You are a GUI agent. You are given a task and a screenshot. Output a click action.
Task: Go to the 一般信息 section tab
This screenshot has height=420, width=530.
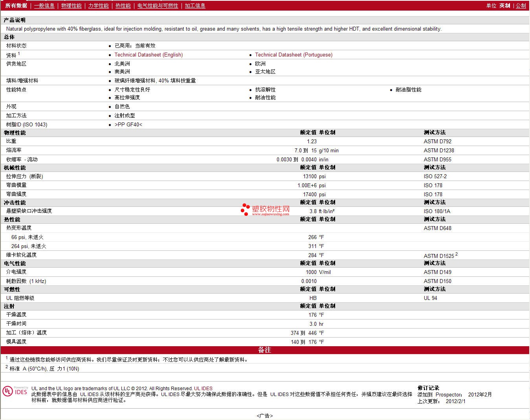click(44, 5)
